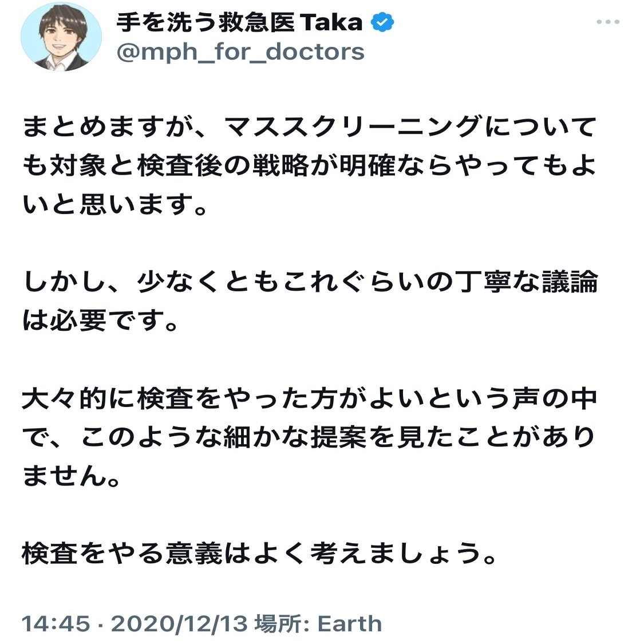Click the line も対象と検査後の戦略が明確なら
This screenshot has width=644, height=644.
click(309, 165)
